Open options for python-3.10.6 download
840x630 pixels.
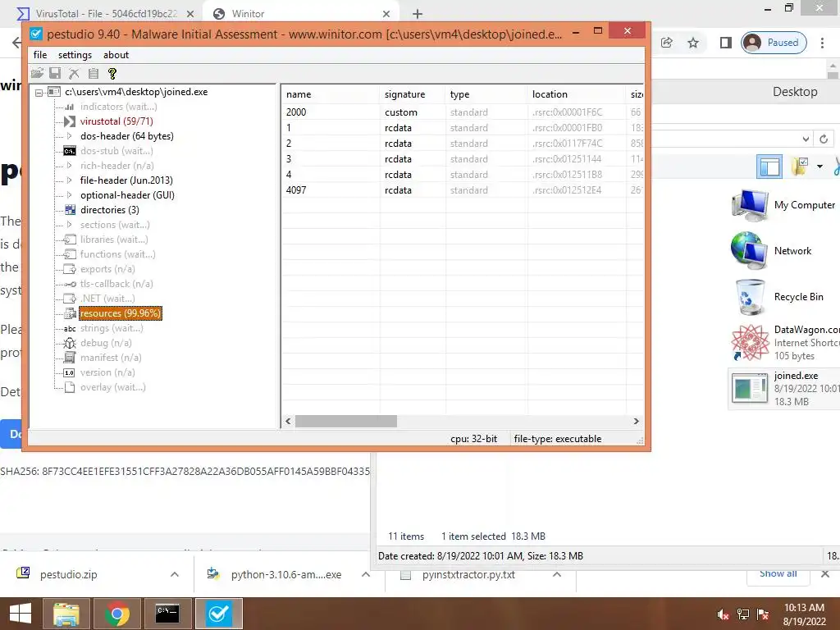366,574
